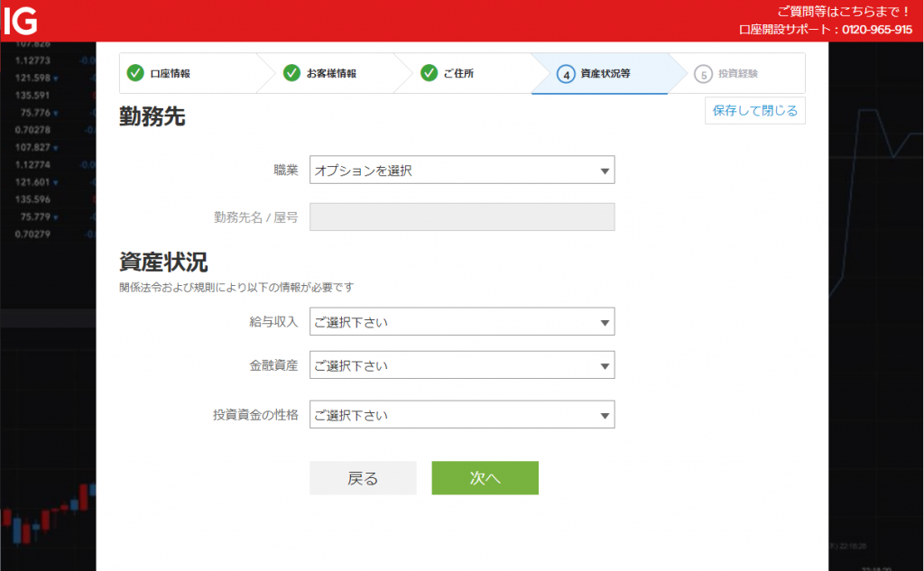Click the 0.70279 price in background list
The width and height of the screenshot is (924, 571).
point(32,235)
